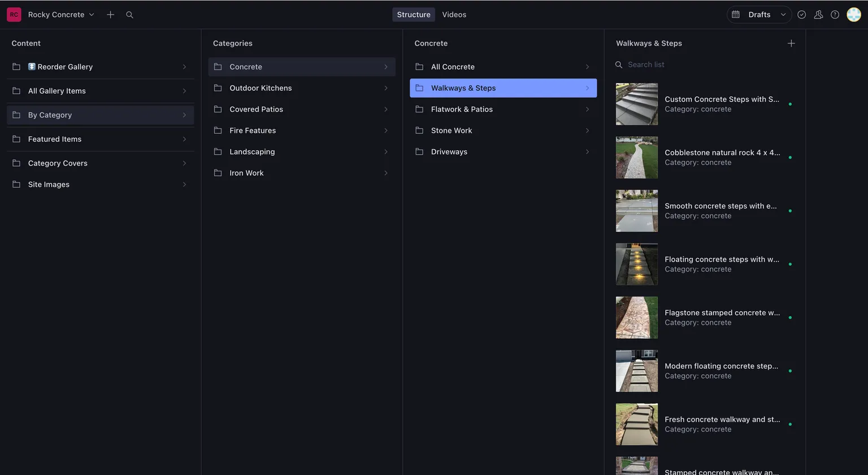Image resolution: width=868 pixels, height=475 pixels.
Task: Open the members icon in header
Action: 818,15
